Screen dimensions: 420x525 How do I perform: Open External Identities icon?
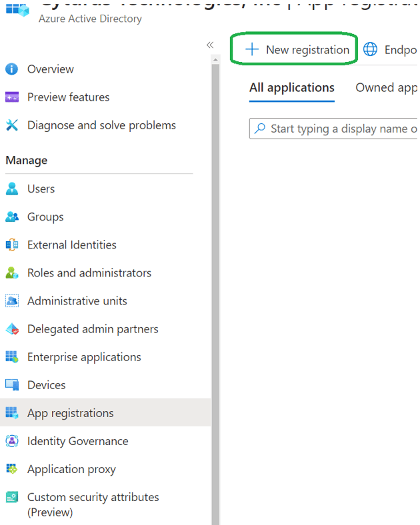coord(12,245)
